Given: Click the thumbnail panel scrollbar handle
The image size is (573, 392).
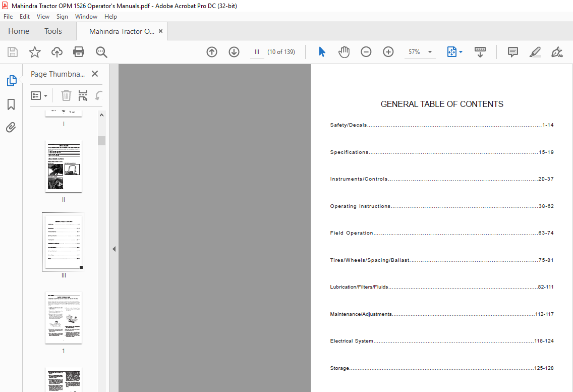Looking at the screenshot, I should pyautogui.click(x=101, y=140).
